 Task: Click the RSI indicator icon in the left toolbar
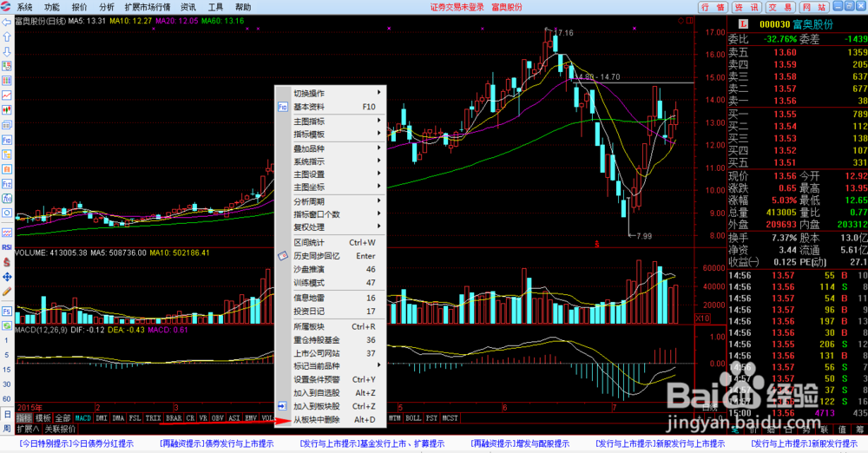click(x=7, y=247)
